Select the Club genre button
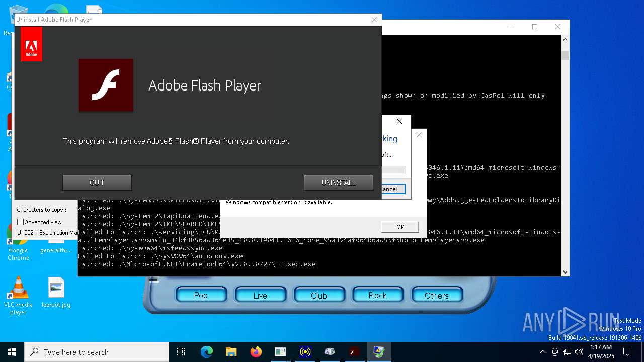644x362 pixels. tap(319, 295)
